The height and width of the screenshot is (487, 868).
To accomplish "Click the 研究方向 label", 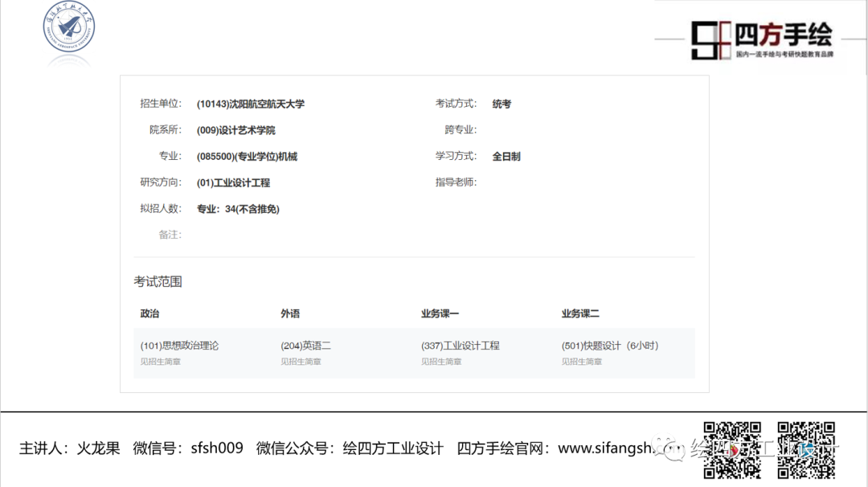I will 161,182.
